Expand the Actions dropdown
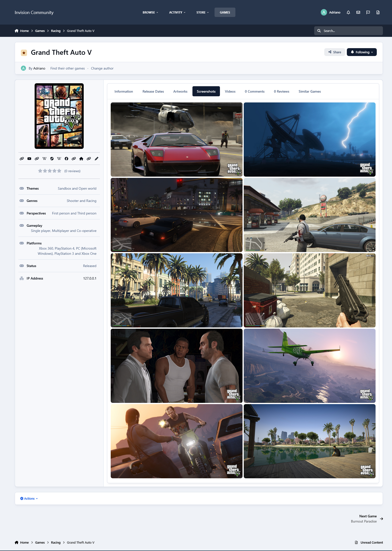 tap(29, 498)
